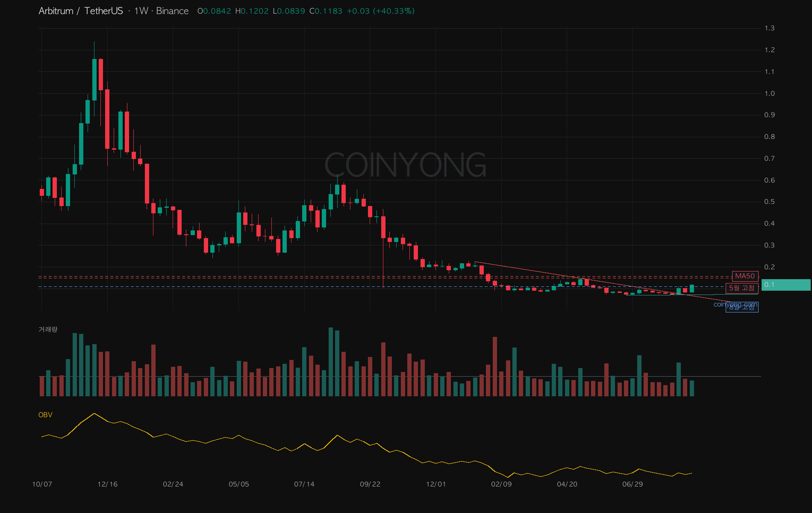Click the 12/01 date axis label
This screenshot has width=812, height=513.
pyautogui.click(x=435, y=484)
